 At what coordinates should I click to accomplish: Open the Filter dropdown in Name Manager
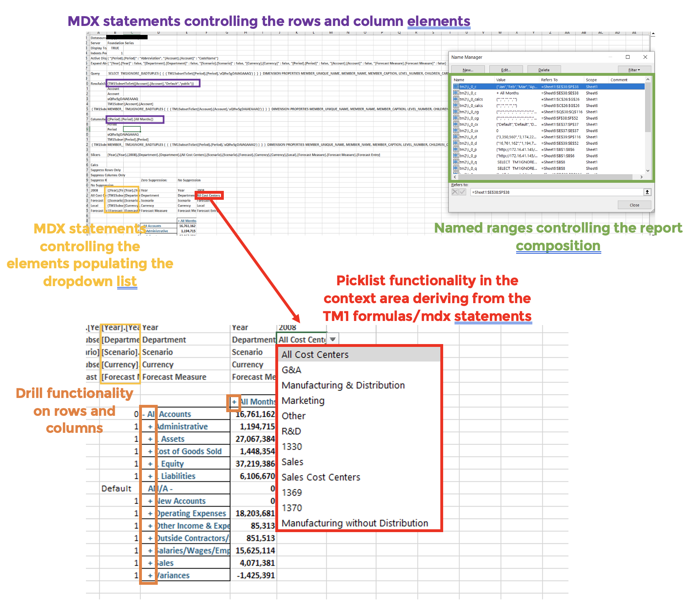[634, 70]
